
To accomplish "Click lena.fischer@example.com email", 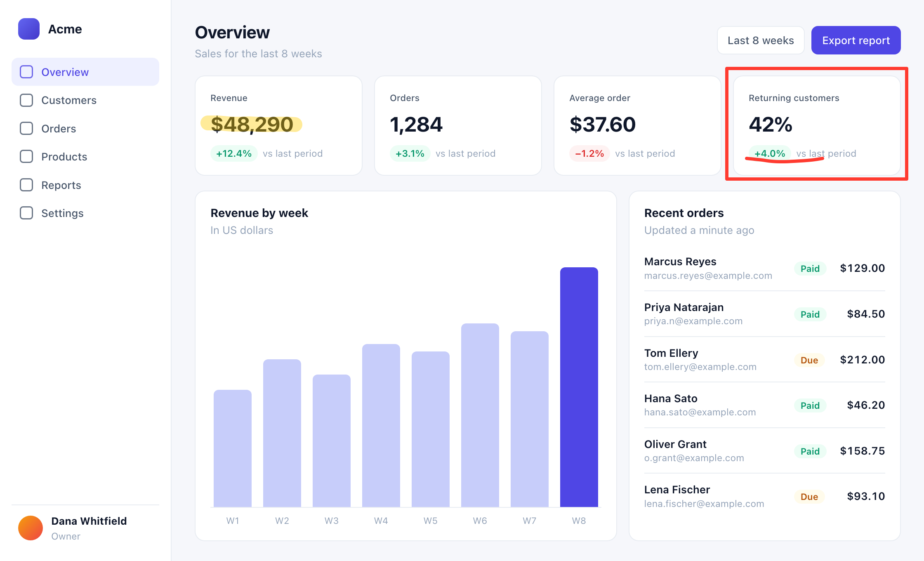I will [704, 504].
